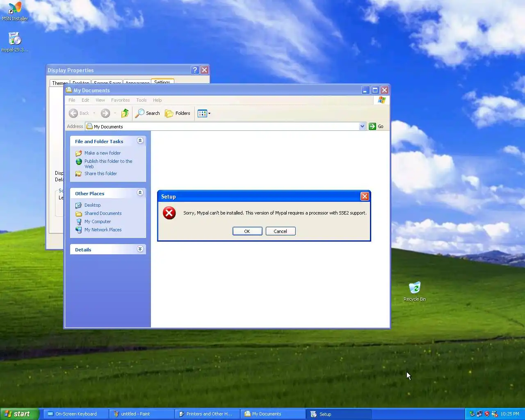525x420 pixels.
Task: Open the Favorites menu
Action: tap(120, 100)
